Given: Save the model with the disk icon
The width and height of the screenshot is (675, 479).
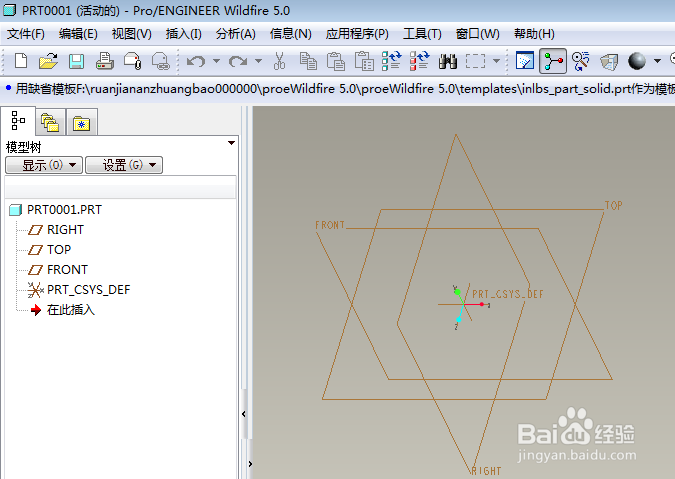Looking at the screenshot, I should [76, 61].
